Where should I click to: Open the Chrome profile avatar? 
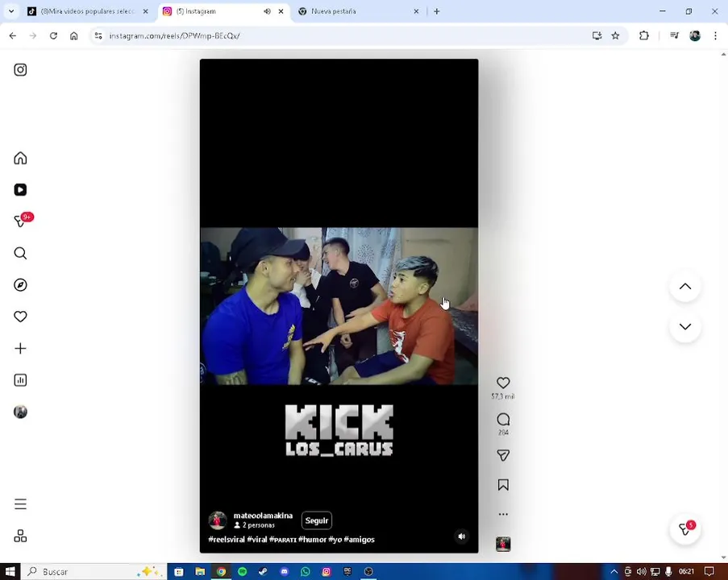[695, 35]
